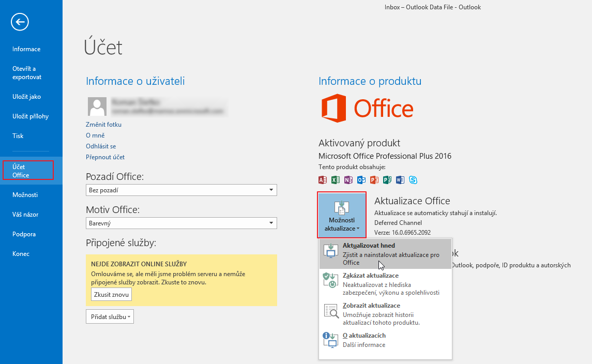
Task: Go back using the circled arrow
Action: [20, 22]
